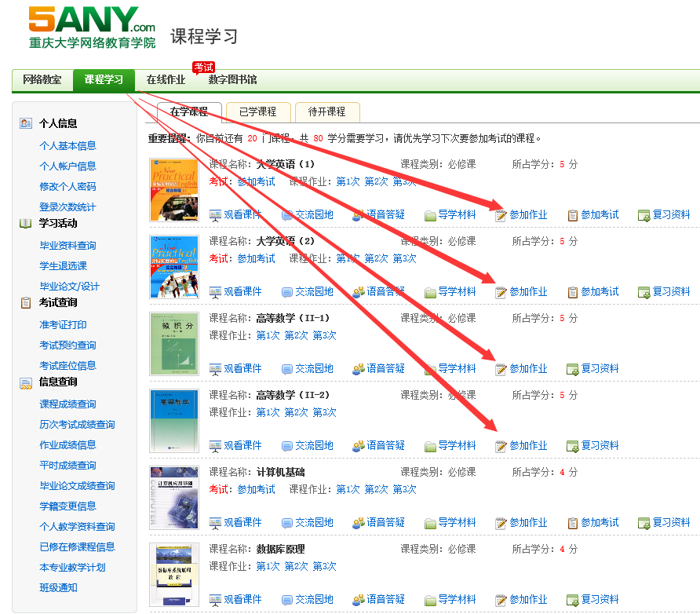This screenshot has width=700, height=614.
Task: Click the 参加作业 pencil icon for 计算机基础
Action: [x=501, y=523]
